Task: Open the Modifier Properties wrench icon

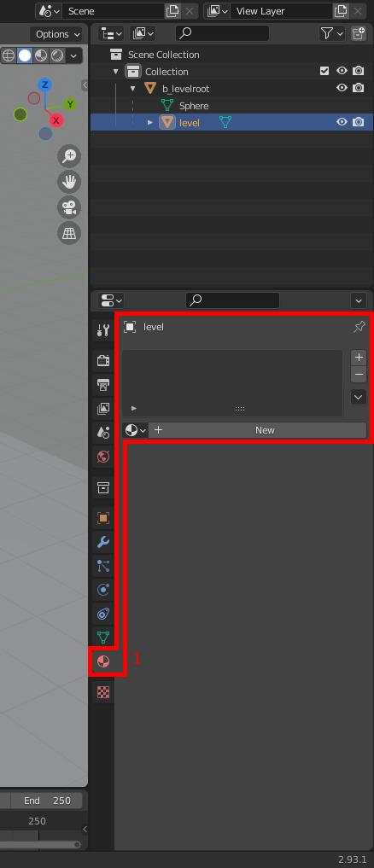Action: (103, 542)
